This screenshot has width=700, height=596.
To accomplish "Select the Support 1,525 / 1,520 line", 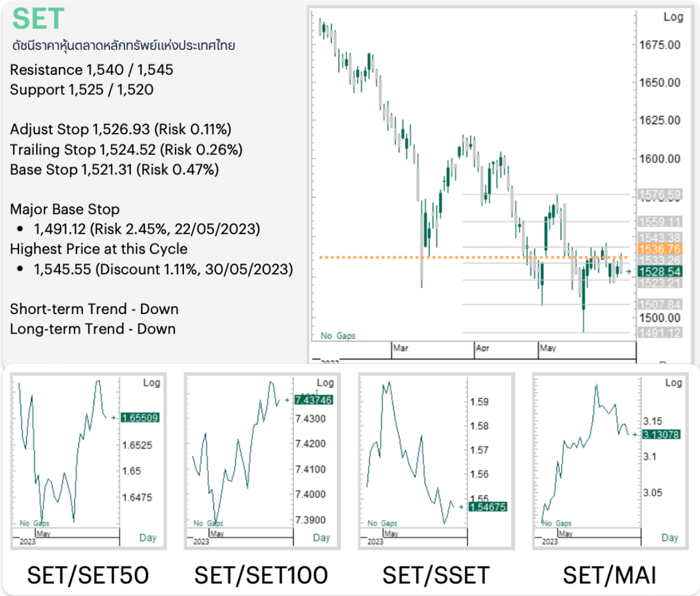I will [x=82, y=90].
